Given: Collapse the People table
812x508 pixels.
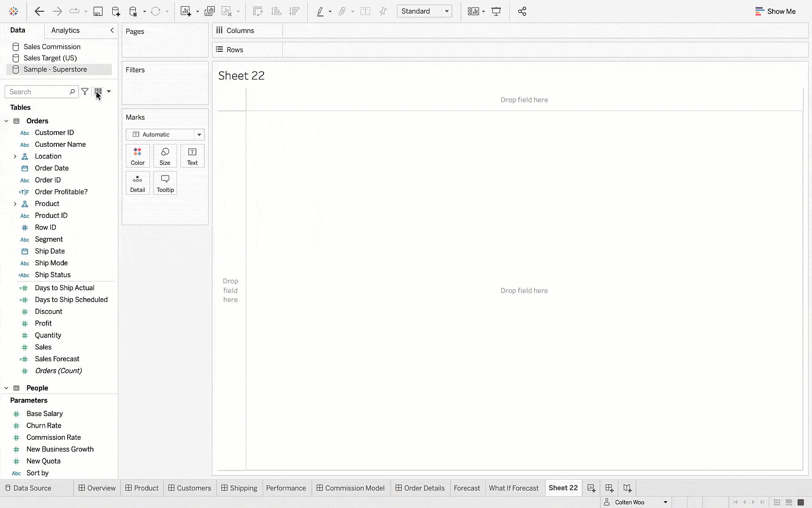Looking at the screenshot, I should tap(7, 388).
